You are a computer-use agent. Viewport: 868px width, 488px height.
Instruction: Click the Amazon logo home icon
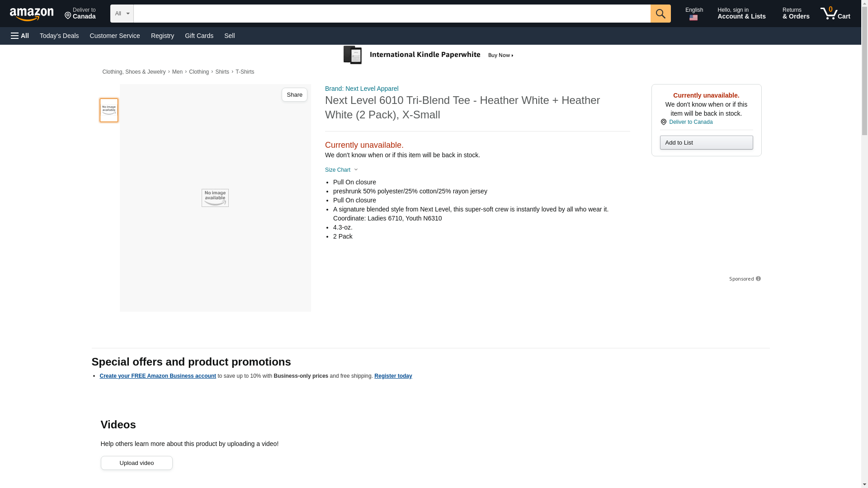click(32, 14)
